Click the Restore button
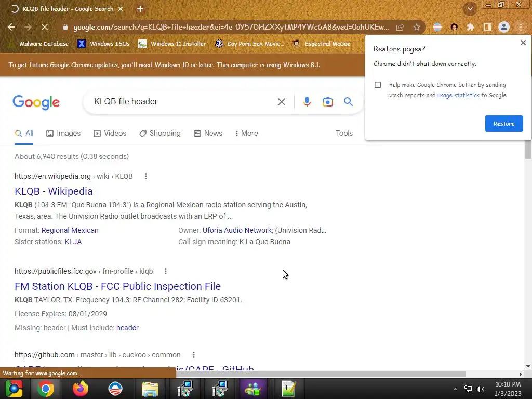Image resolution: width=532 pixels, height=399 pixels. 504,124
